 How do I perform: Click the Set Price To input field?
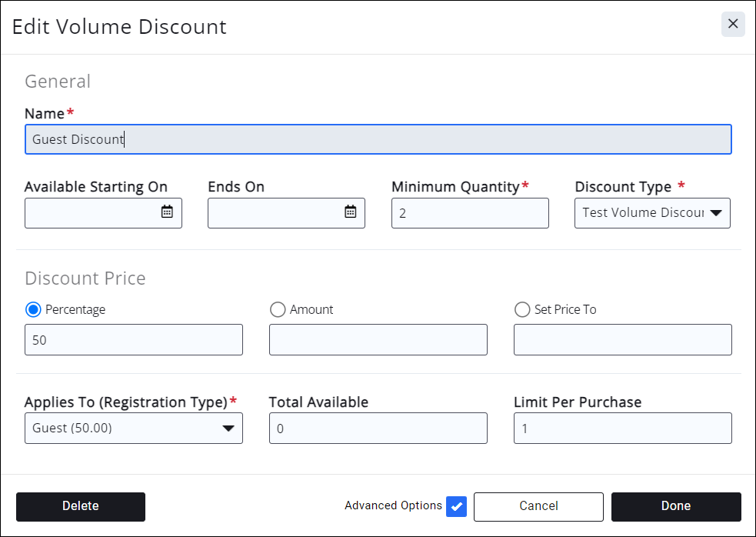coord(622,339)
